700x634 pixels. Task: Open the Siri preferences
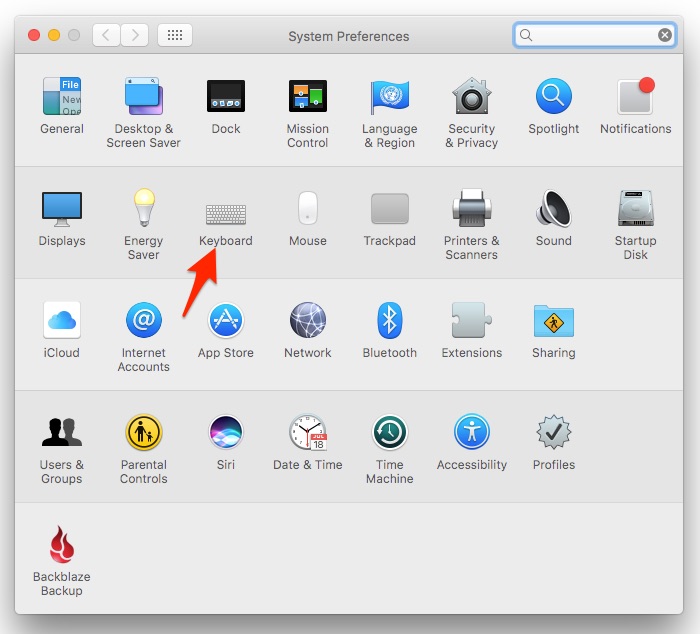coord(225,433)
